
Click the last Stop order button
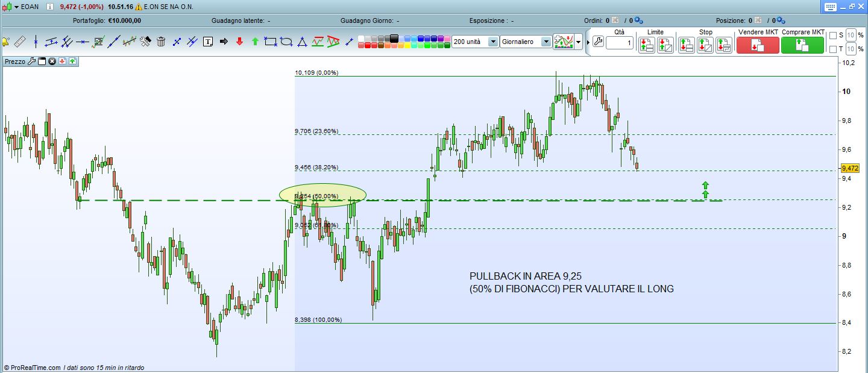pyautogui.click(x=724, y=45)
